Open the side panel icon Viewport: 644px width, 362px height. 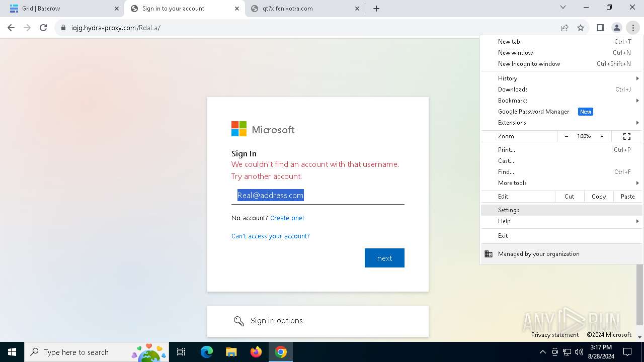point(600,28)
